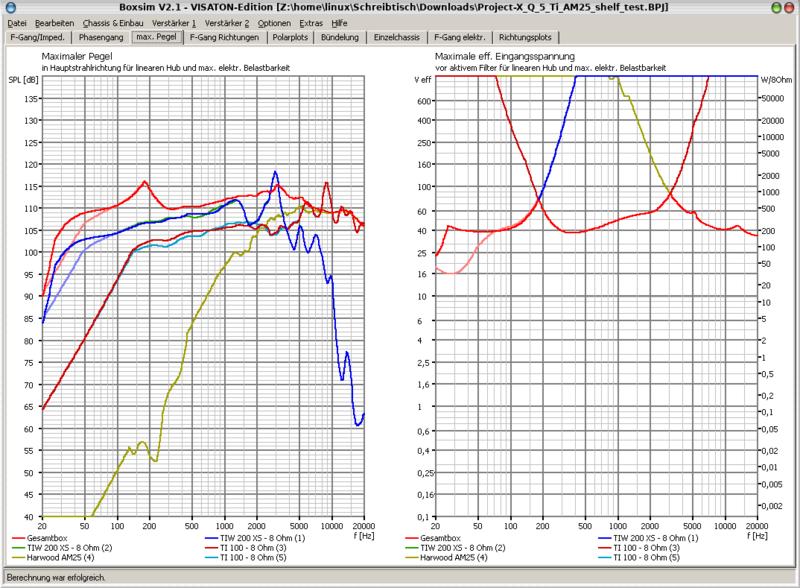Viewport: 800px width, 588px height.
Task: Click TI 100 (3) legend in left chart
Action: pyautogui.click(x=246, y=548)
